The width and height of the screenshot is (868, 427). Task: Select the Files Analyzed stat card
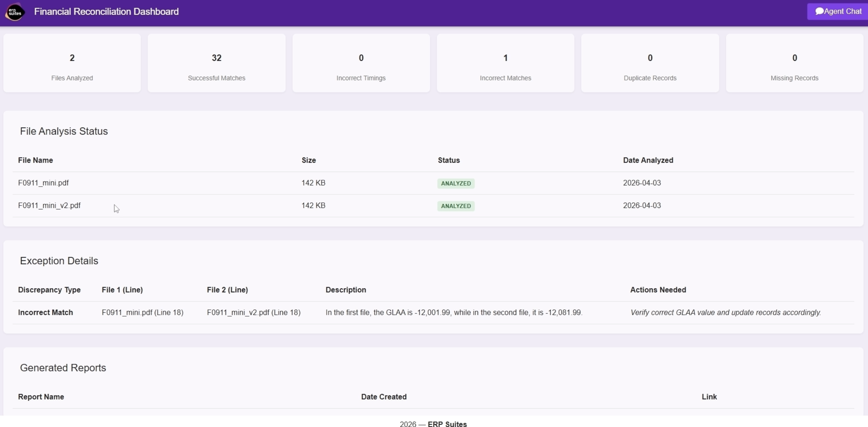point(72,63)
